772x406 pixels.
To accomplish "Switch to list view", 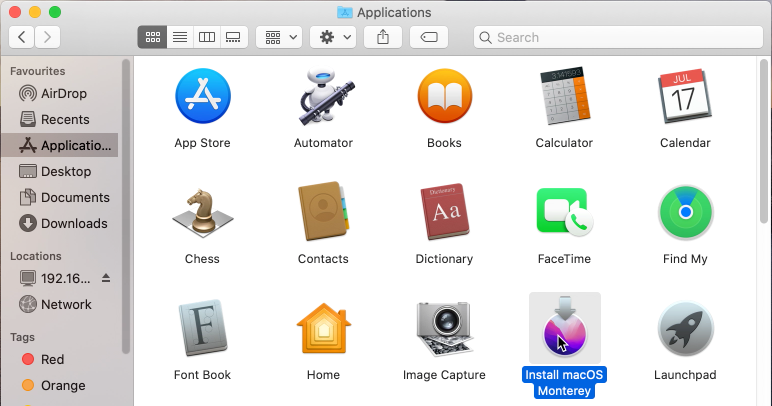I will click(x=180, y=37).
